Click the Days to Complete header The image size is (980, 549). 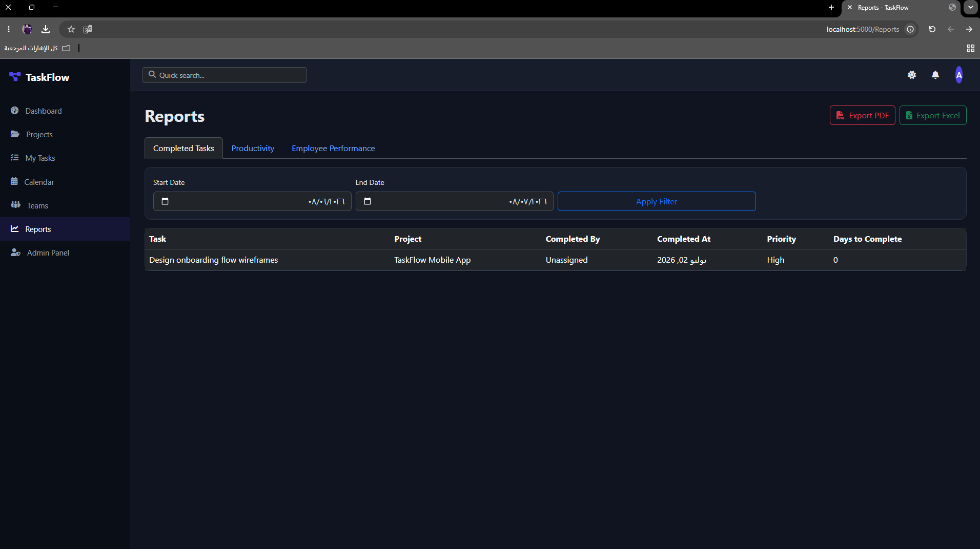pos(867,239)
